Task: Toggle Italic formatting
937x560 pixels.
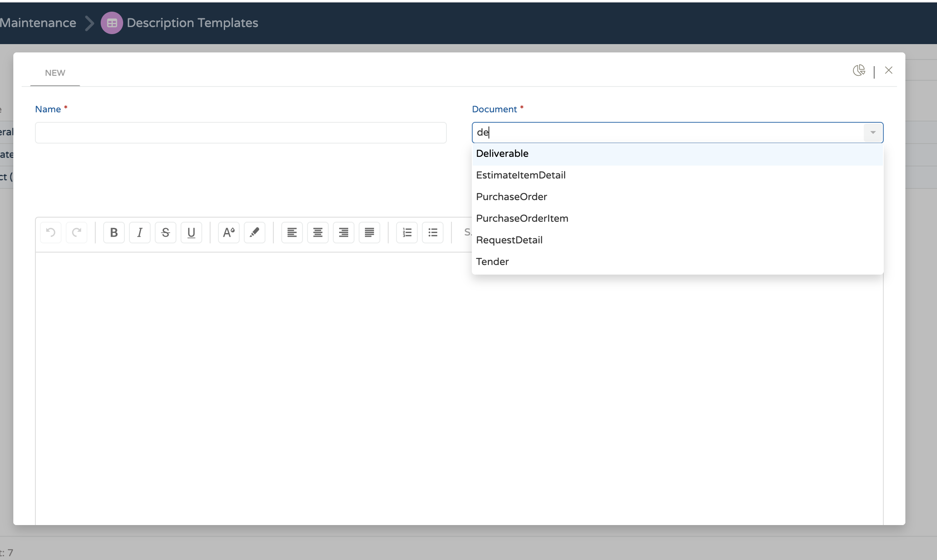Action: (140, 232)
